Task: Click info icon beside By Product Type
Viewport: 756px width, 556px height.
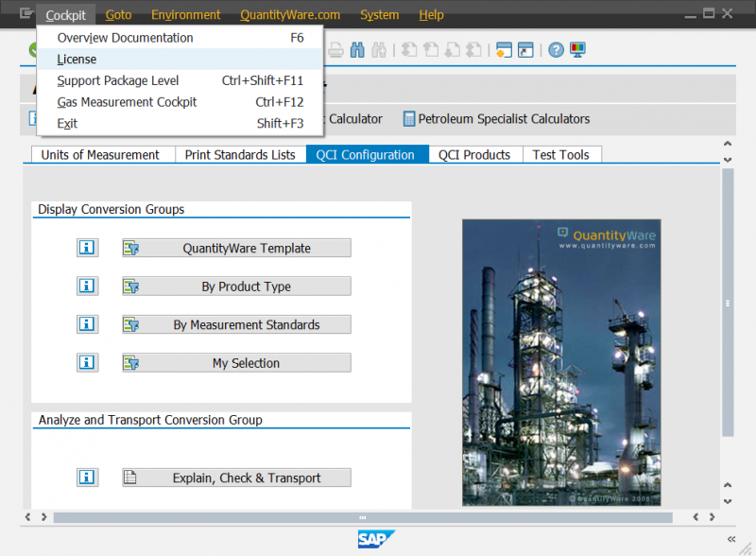Action: tap(87, 287)
